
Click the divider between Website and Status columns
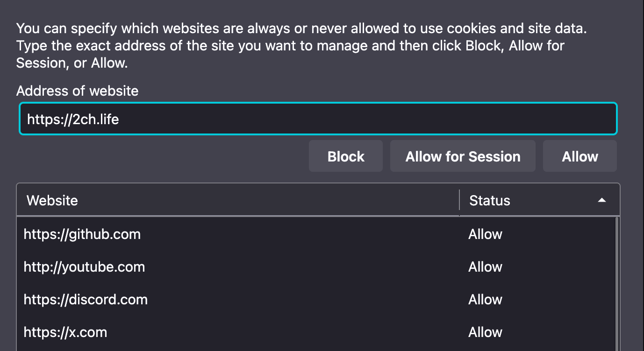(x=459, y=201)
